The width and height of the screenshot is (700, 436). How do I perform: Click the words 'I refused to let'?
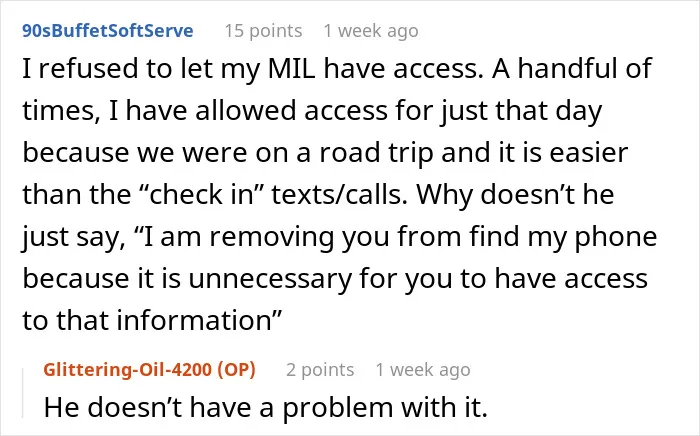pyautogui.click(x=117, y=69)
